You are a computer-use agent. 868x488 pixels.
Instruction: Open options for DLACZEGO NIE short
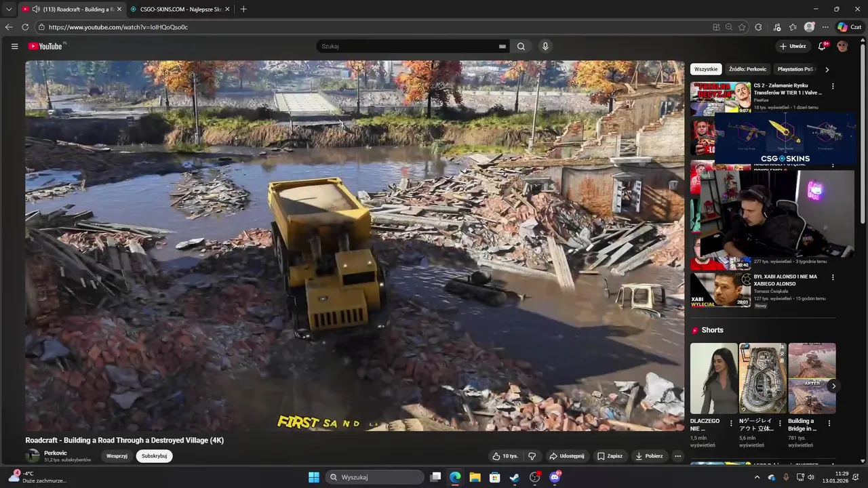[731, 423]
